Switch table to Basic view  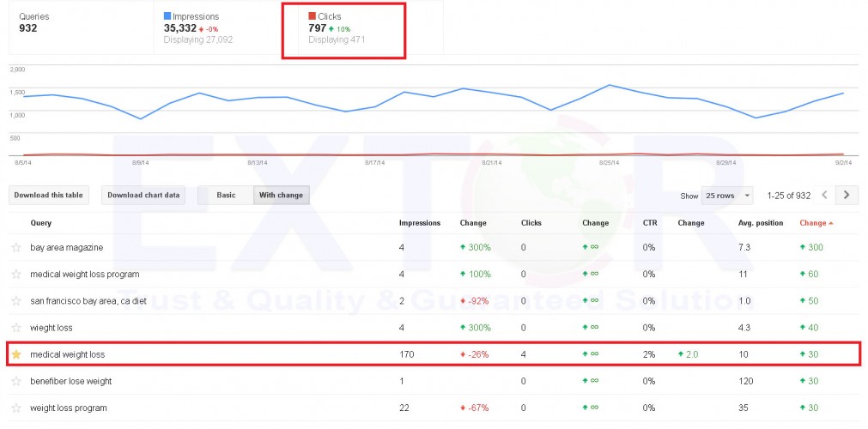pos(226,196)
